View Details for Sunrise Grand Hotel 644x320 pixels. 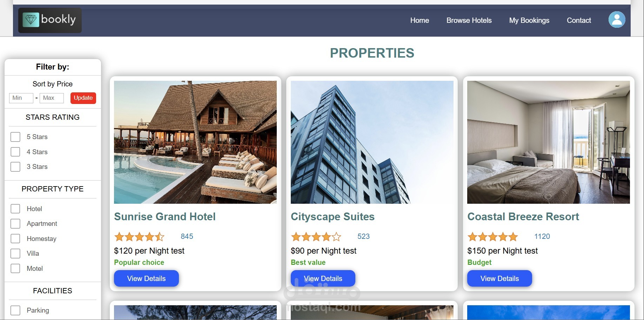pyautogui.click(x=146, y=279)
